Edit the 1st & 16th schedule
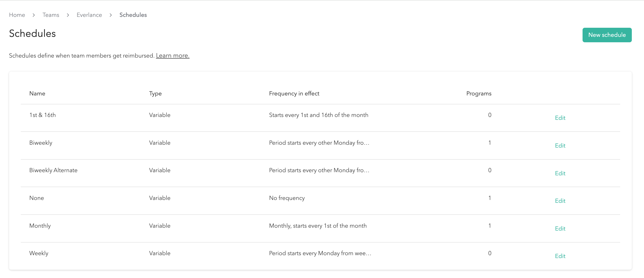 pos(560,118)
